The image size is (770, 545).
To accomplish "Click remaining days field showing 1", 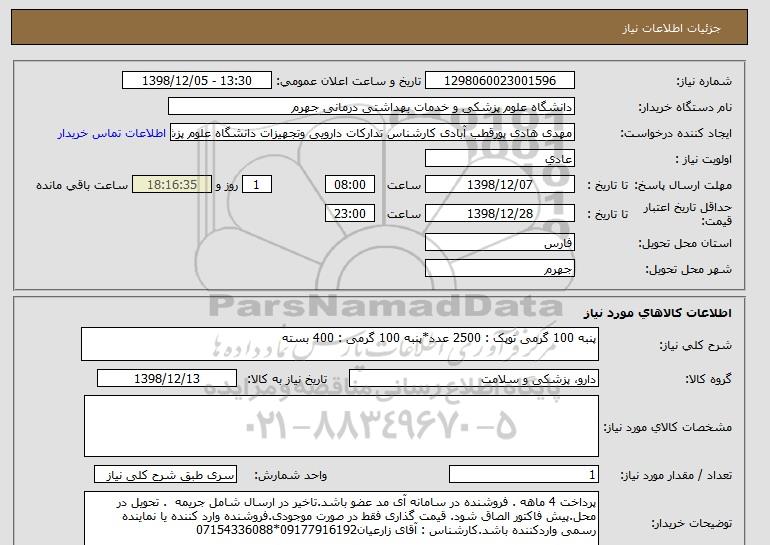I will pos(256,185).
